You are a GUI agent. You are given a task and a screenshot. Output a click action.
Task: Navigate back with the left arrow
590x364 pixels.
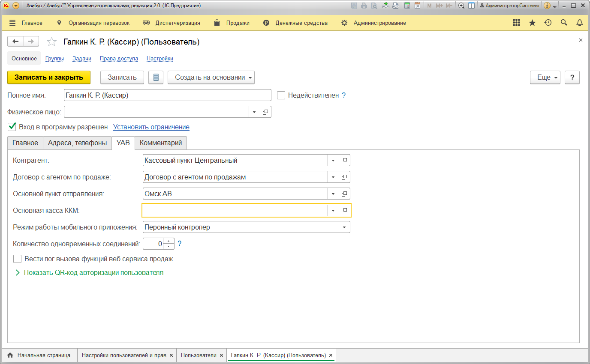tap(16, 42)
